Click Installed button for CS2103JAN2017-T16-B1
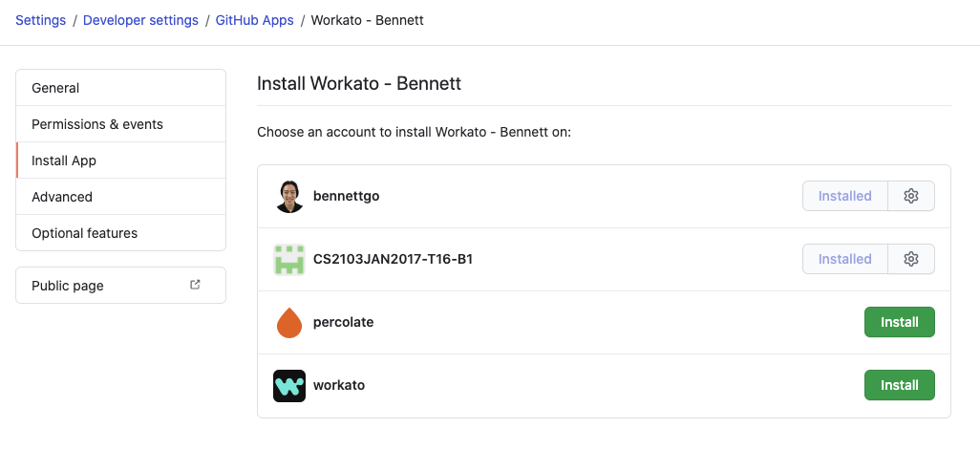This screenshot has width=980, height=471. coord(844,259)
